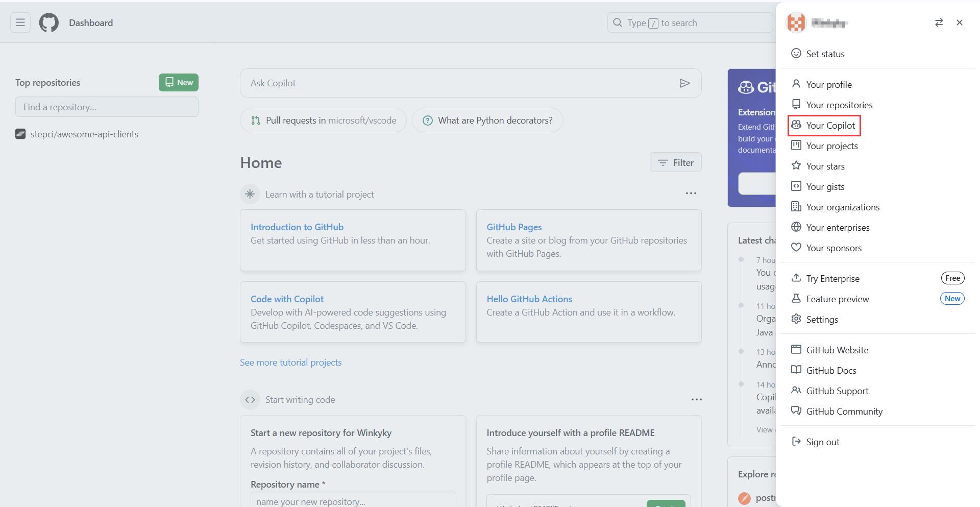The width and height of the screenshot is (980, 507).
Task: Click the Set status smiley icon
Action: (796, 53)
